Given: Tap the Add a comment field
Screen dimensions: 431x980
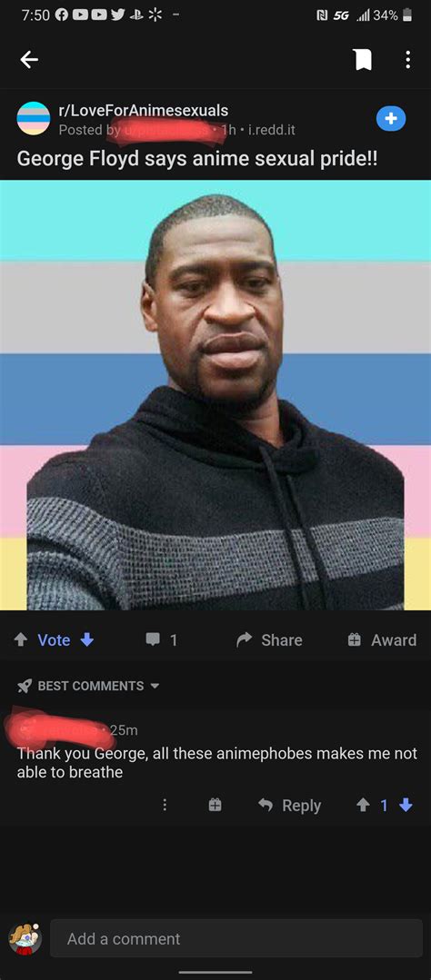Looking at the screenshot, I should click(x=236, y=938).
